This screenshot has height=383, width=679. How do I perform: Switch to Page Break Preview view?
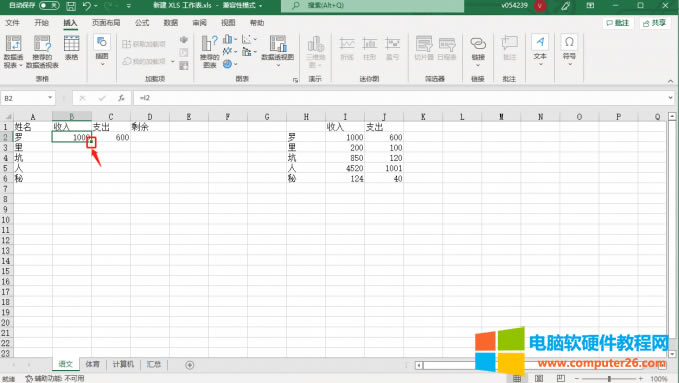click(560, 378)
